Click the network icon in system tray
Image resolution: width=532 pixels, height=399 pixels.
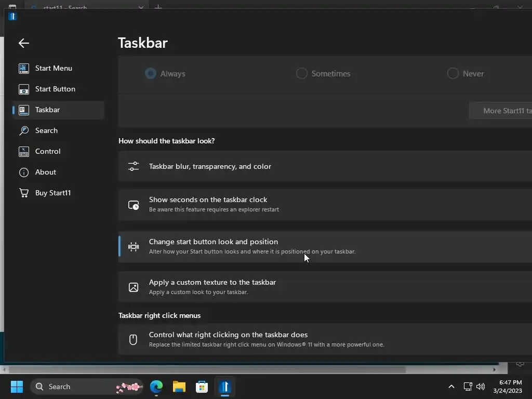(468, 387)
